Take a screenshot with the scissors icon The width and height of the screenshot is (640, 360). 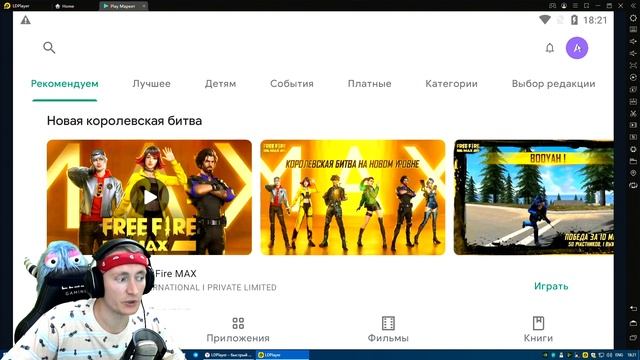tap(633, 113)
